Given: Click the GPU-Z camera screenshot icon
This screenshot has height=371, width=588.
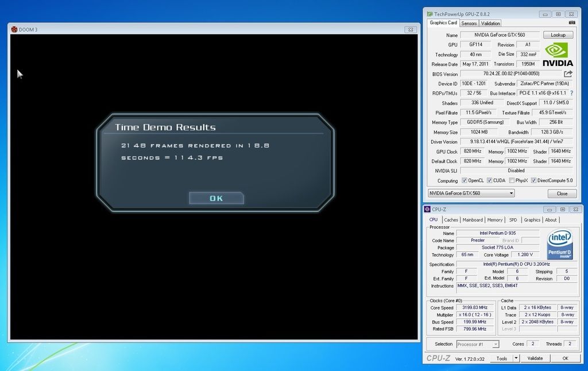Looking at the screenshot, I should (571, 23).
